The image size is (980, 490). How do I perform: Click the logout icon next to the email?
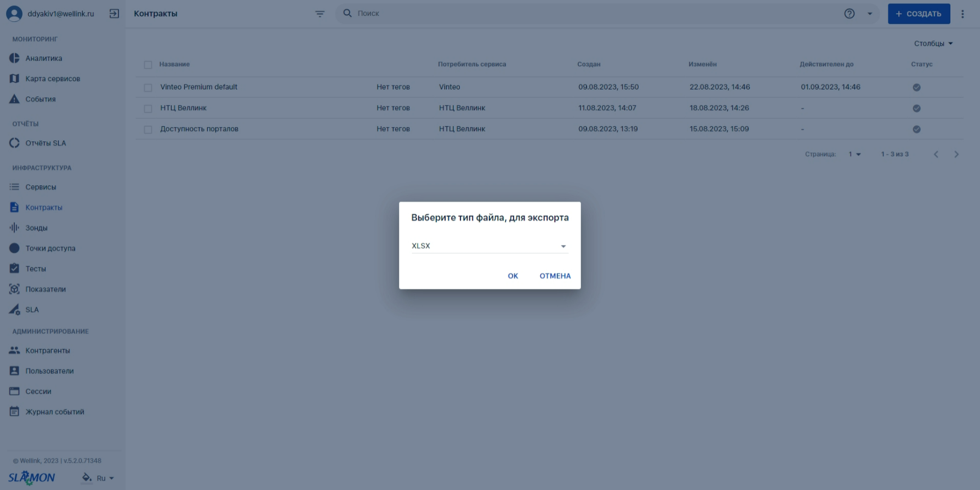[x=114, y=14]
